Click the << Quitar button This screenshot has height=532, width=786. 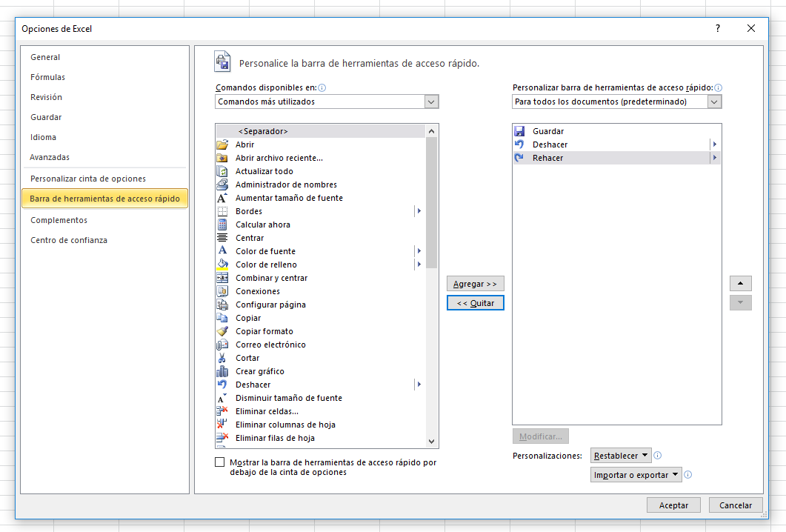coord(475,303)
